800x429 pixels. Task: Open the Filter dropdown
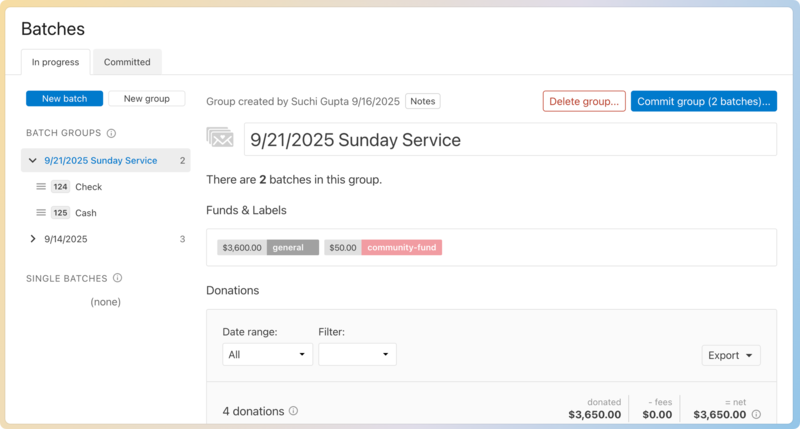(357, 354)
